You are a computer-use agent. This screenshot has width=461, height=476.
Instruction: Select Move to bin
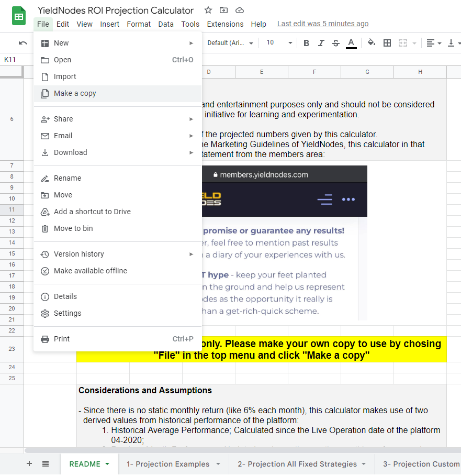[x=118, y=228]
